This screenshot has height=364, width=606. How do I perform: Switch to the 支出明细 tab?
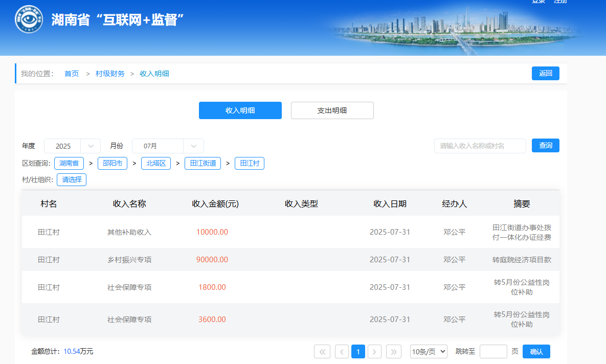pos(332,110)
